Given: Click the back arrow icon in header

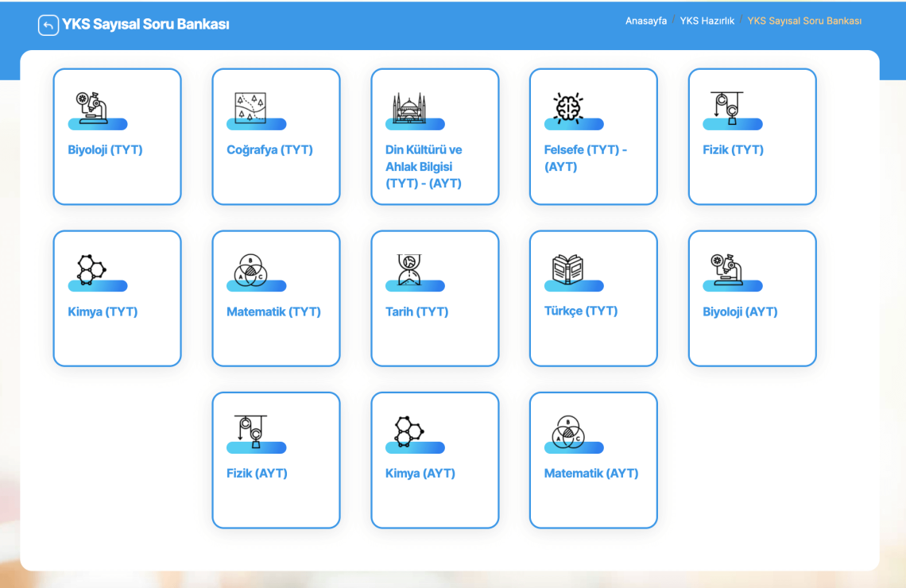Looking at the screenshot, I should (48, 25).
